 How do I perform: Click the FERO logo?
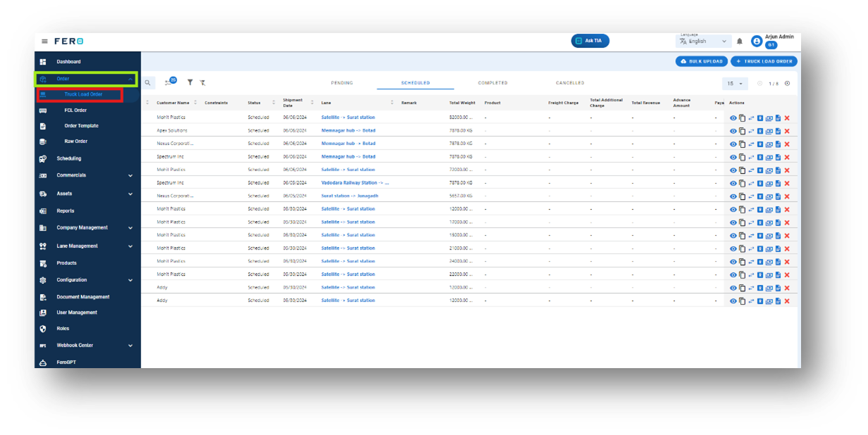[x=69, y=42]
